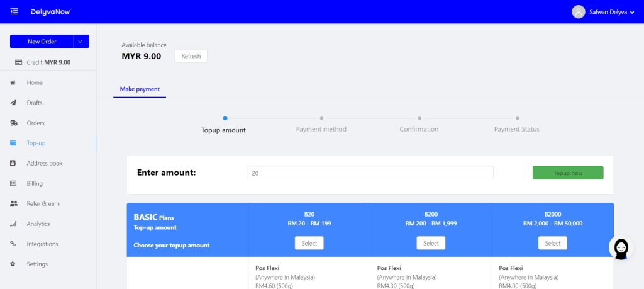Click the Billing icon

coord(13,183)
